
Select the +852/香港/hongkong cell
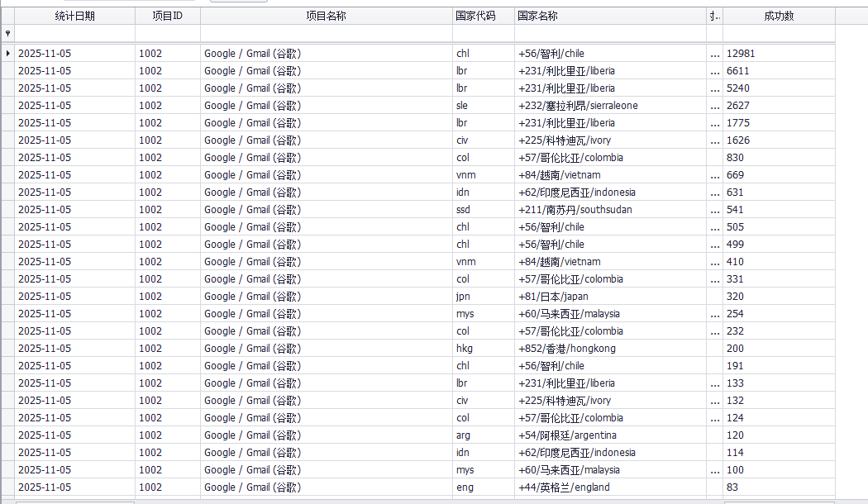click(x=611, y=349)
